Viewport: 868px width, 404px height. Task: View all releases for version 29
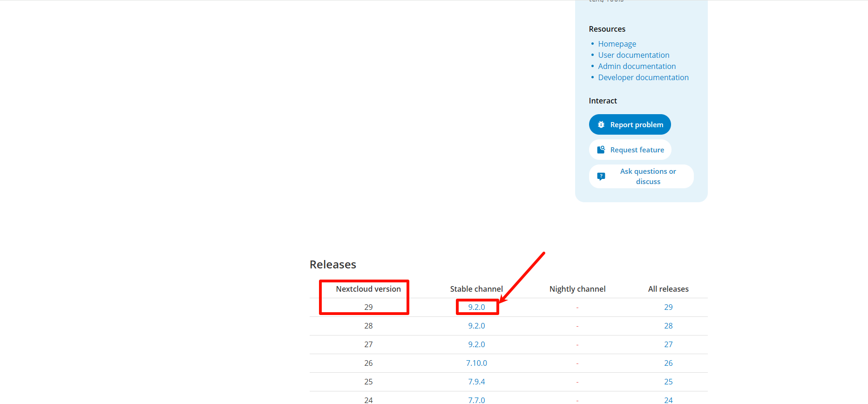pos(668,307)
